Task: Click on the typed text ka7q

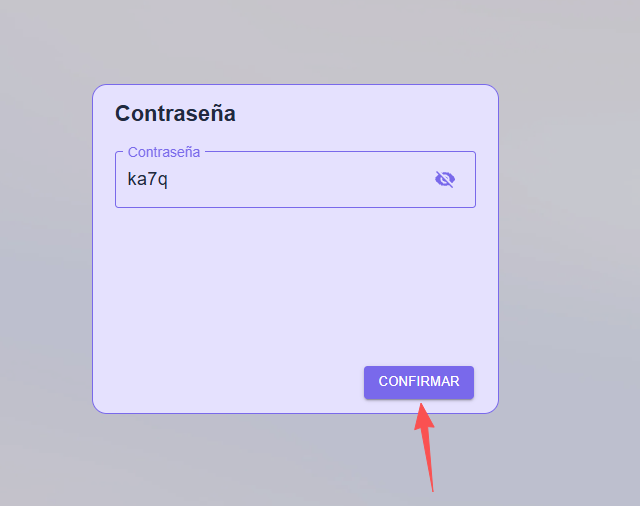Action: pyautogui.click(x=147, y=179)
